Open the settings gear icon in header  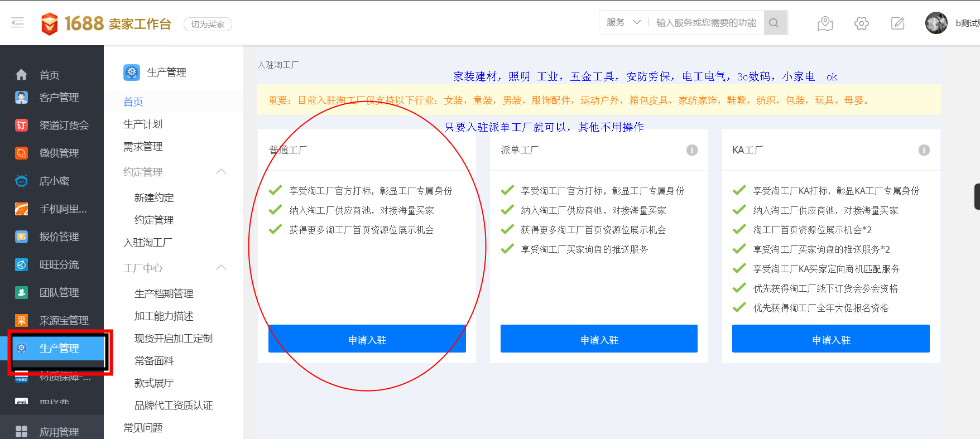point(861,23)
